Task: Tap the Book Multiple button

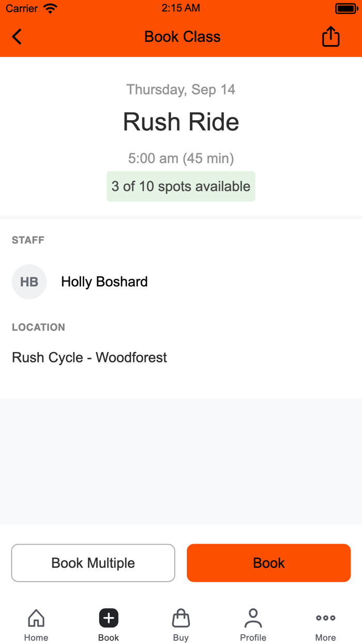Action: pos(93,563)
